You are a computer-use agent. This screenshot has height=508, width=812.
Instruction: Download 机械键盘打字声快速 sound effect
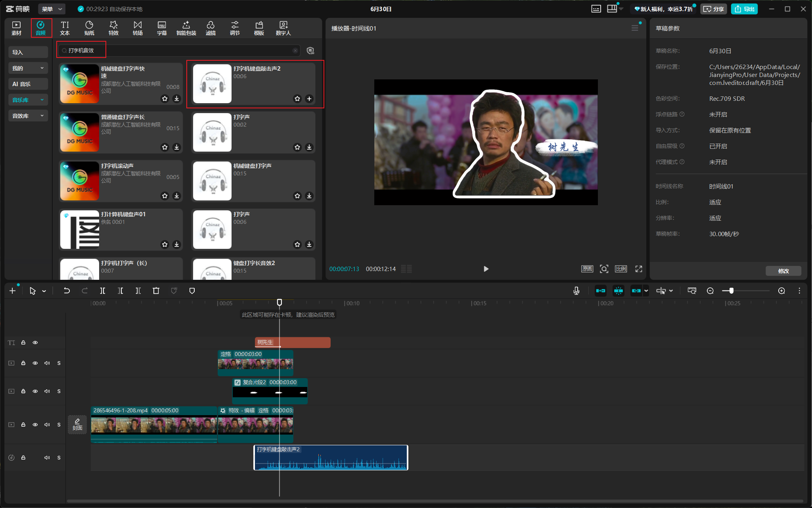pyautogui.click(x=177, y=98)
